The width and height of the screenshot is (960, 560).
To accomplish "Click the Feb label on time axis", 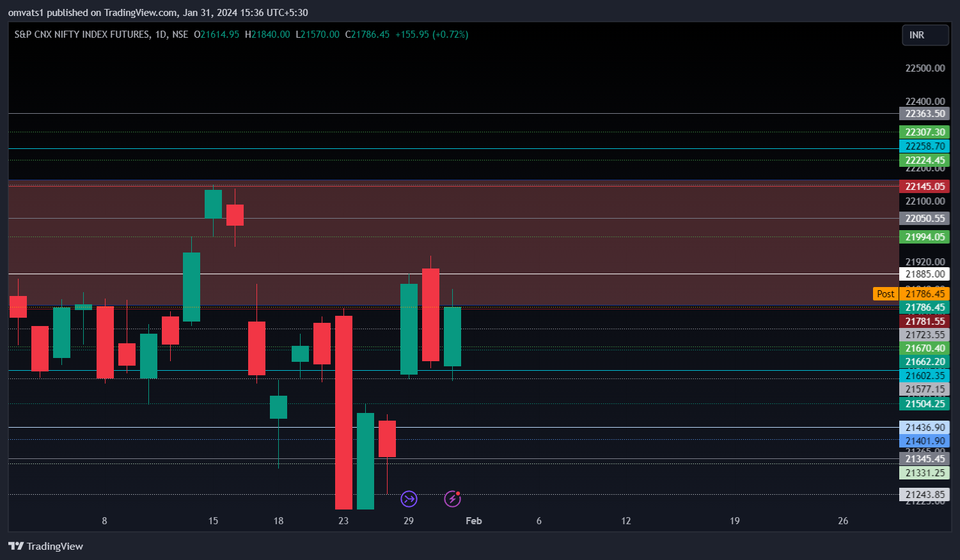I will [474, 521].
